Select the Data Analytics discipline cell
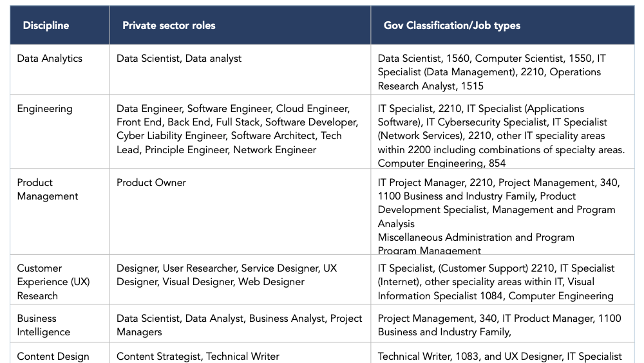Image resolution: width=644 pixels, height=363 pixels. (50, 59)
